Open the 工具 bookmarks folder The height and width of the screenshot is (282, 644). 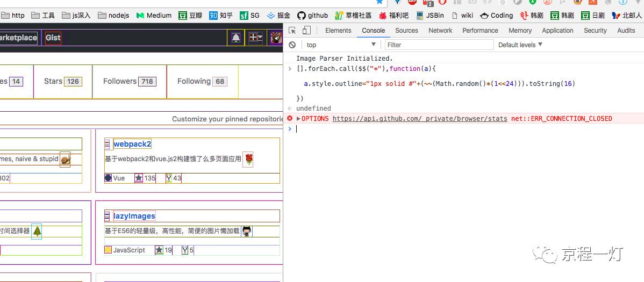(43, 16)
